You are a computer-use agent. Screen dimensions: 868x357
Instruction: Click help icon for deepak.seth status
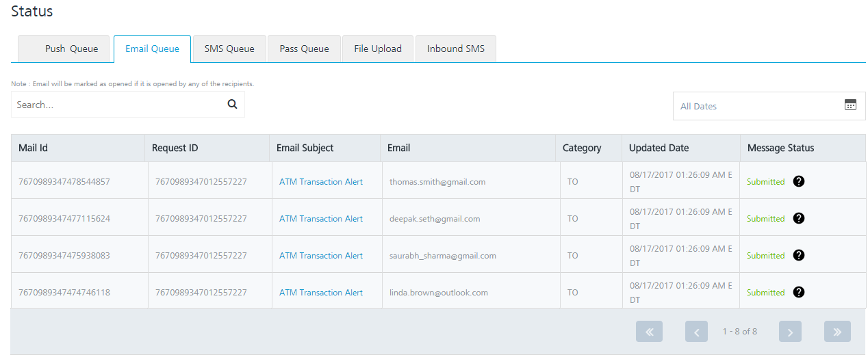(798, 218)
